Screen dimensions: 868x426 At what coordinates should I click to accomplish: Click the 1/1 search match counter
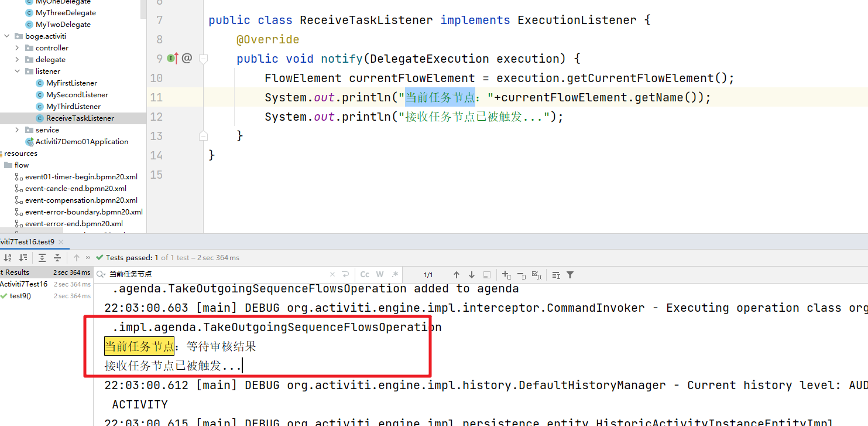pos(428,275)
